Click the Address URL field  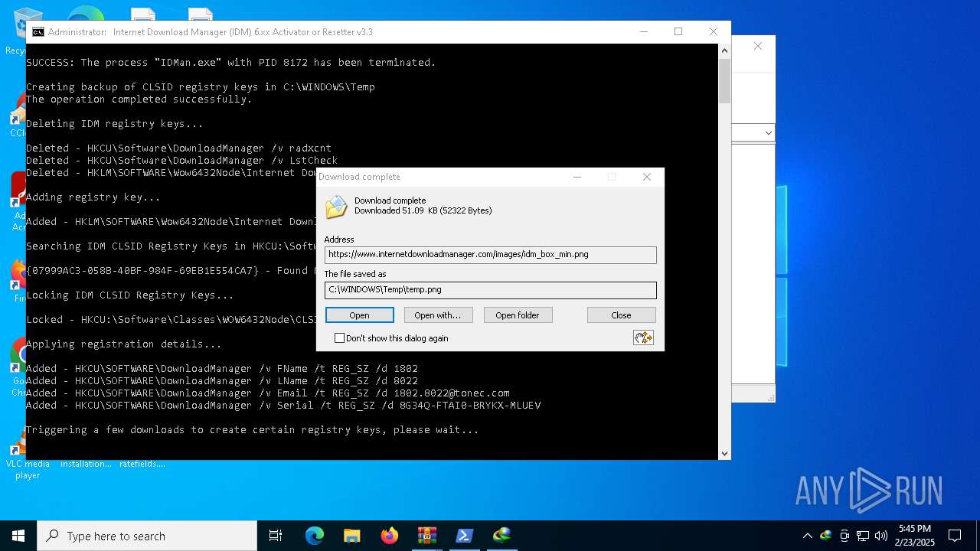click(490, 255)
